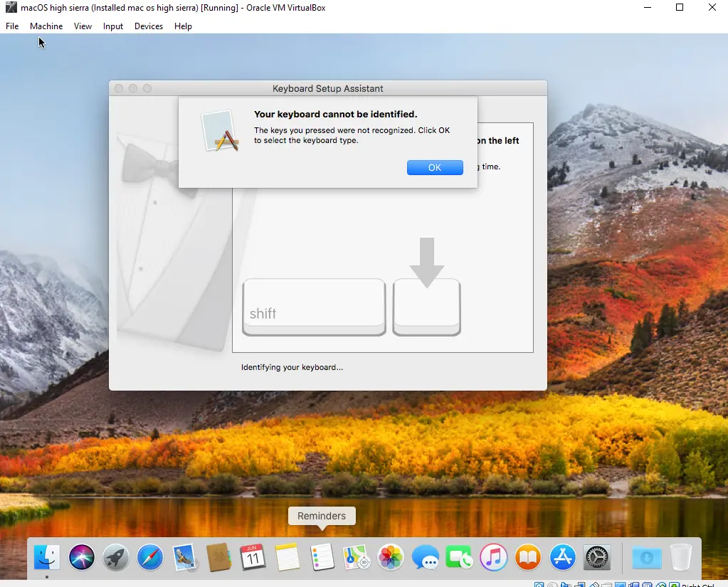This screenshot has width=728, height=587.
Task: Click OK to select keyboard type
Action: click(435, 167)
